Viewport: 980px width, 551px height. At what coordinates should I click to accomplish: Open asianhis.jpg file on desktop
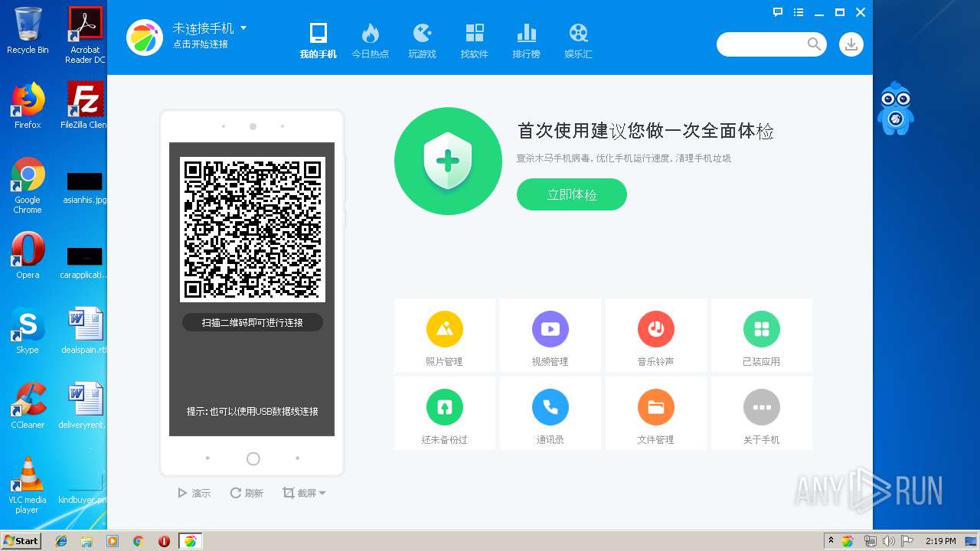85,188
